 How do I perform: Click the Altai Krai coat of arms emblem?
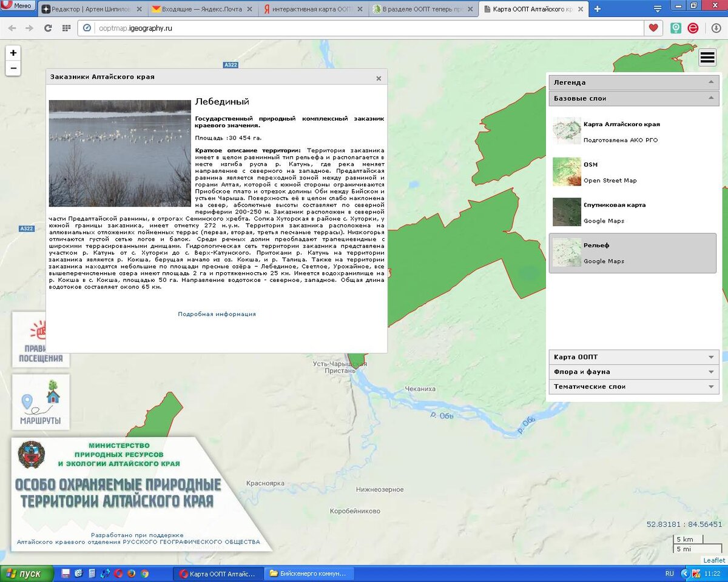(x=32, y=454)
